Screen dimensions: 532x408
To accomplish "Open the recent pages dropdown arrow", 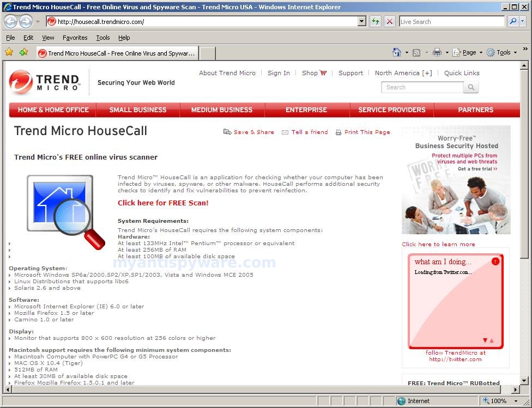I will click(38, 22).
